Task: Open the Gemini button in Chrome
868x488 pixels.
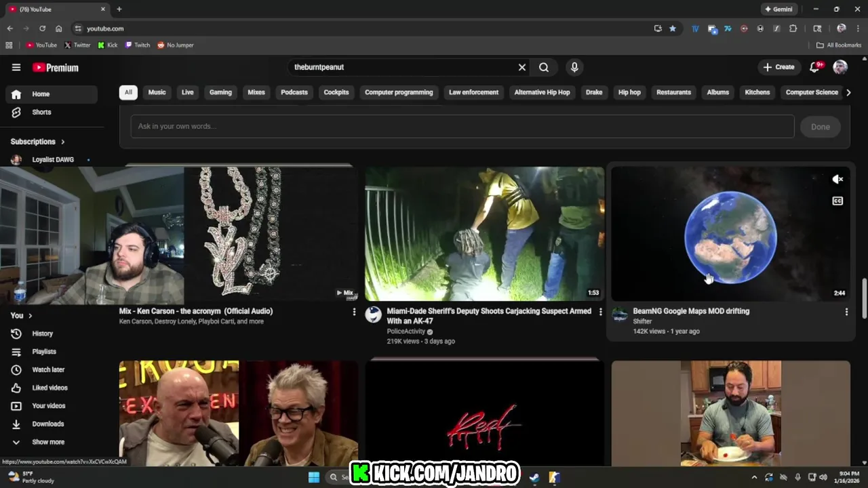Action: pyautogui.click(x=778, y=9)
